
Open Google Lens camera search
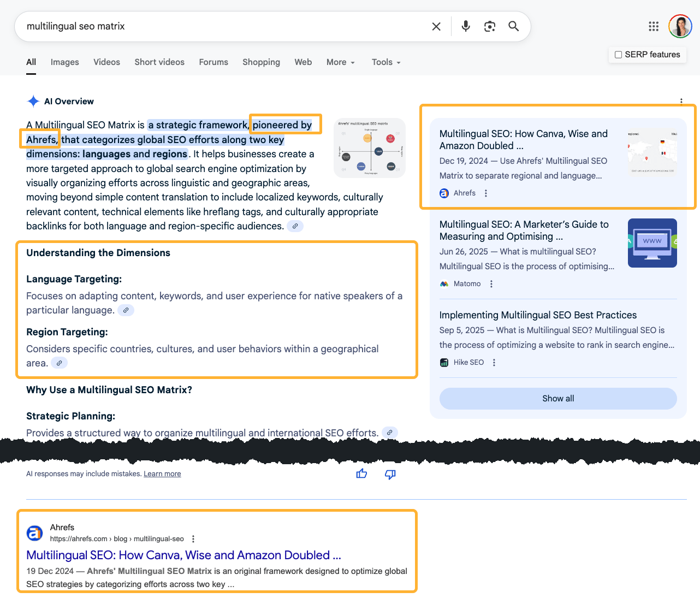[489, 26]
